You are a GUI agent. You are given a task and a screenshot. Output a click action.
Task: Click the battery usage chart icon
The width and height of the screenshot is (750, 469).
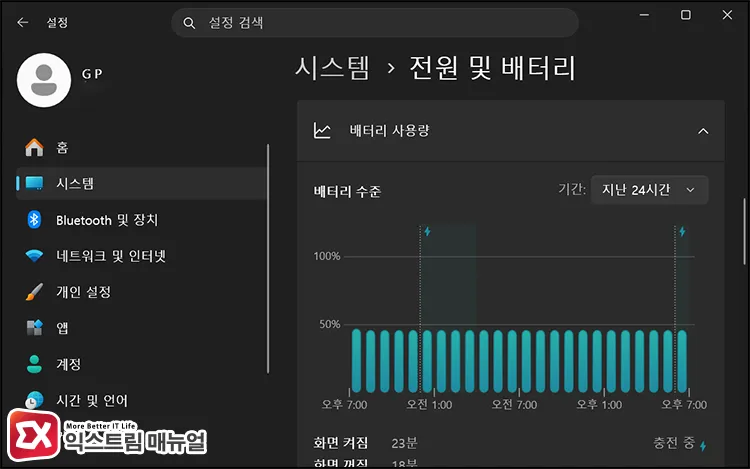[x=322, y=131]
